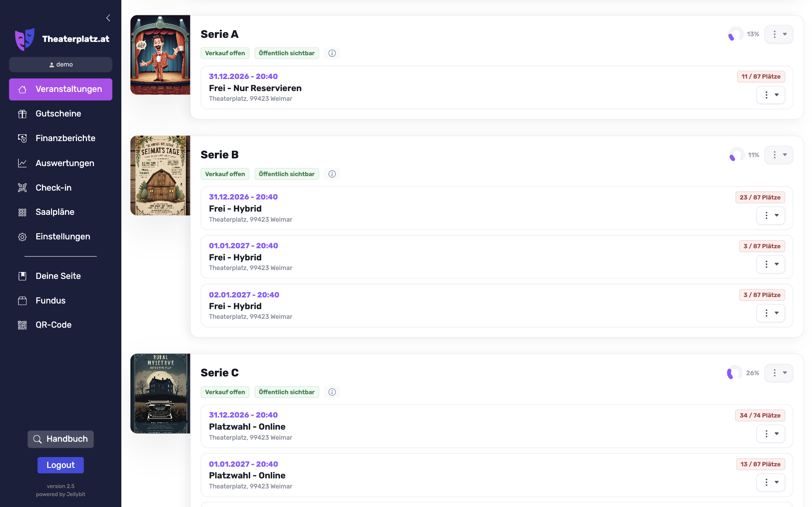Click Serie C's Öffentlich sichtbar badge

click(x=287, y=392)
